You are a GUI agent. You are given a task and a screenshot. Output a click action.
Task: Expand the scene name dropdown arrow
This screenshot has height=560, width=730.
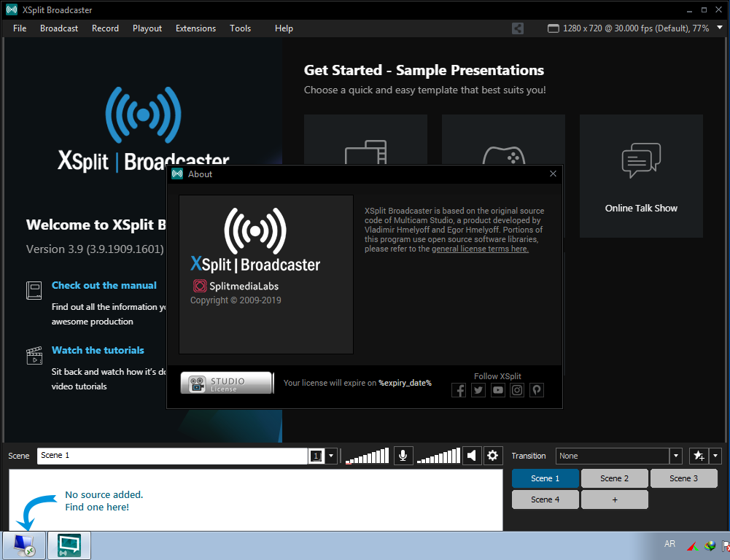pyautogui.click(x=331, y=456)
